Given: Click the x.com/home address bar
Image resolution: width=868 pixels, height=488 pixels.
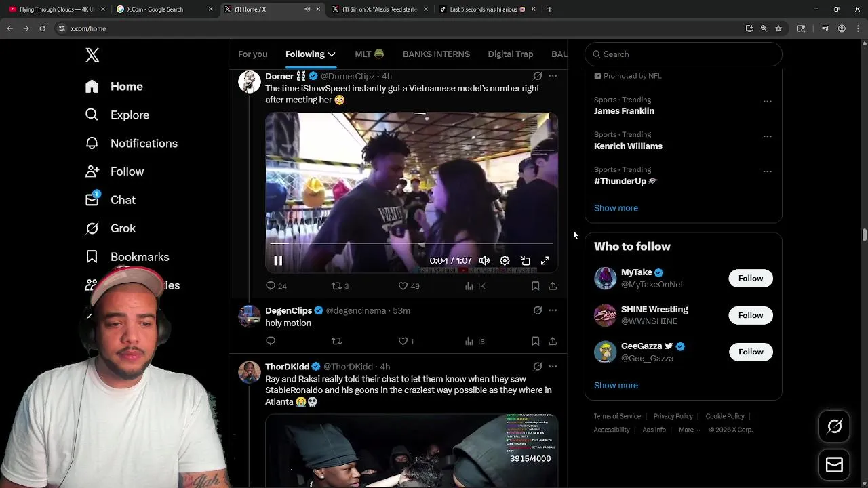Looking at the screenshot, I should click(x=397, y=28).
